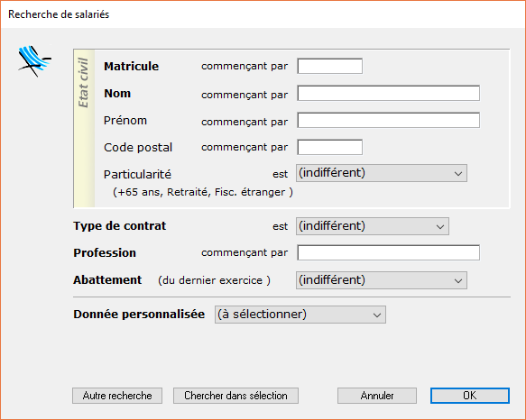Click Chercher dans sélection button
The width and height of the screenshot is (526, 420).
[235, 396]
